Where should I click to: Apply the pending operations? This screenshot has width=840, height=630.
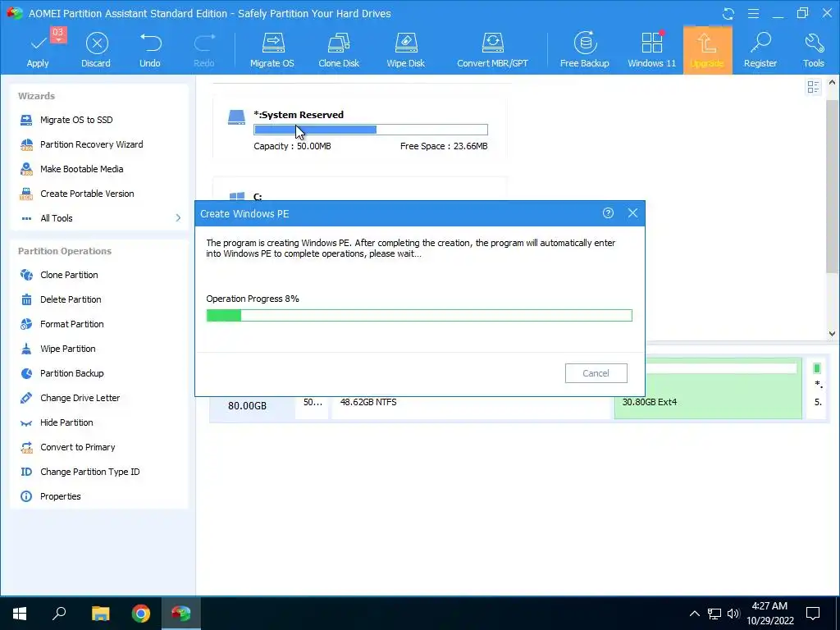click(38, 49)
